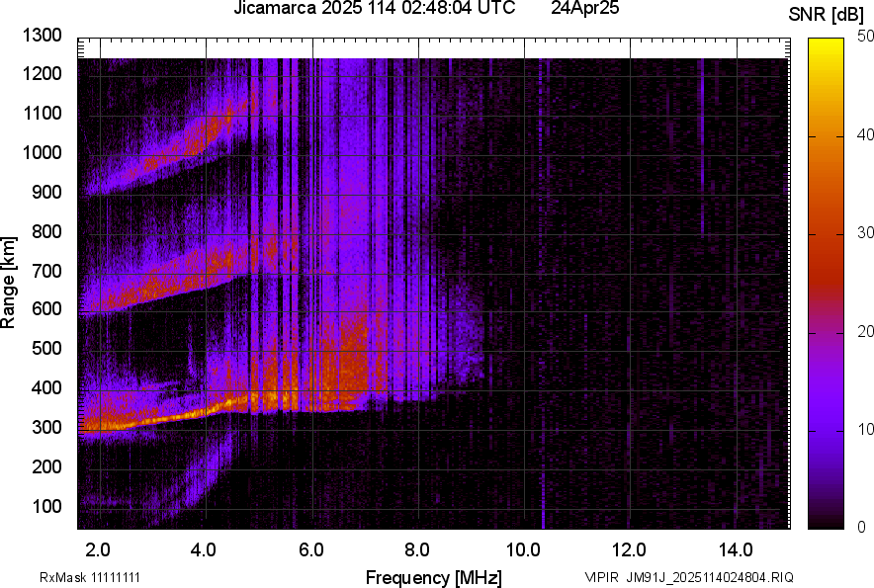Click the range tick label '900'
This screenshot has width=874, height=588.
[x=46, y=192]
